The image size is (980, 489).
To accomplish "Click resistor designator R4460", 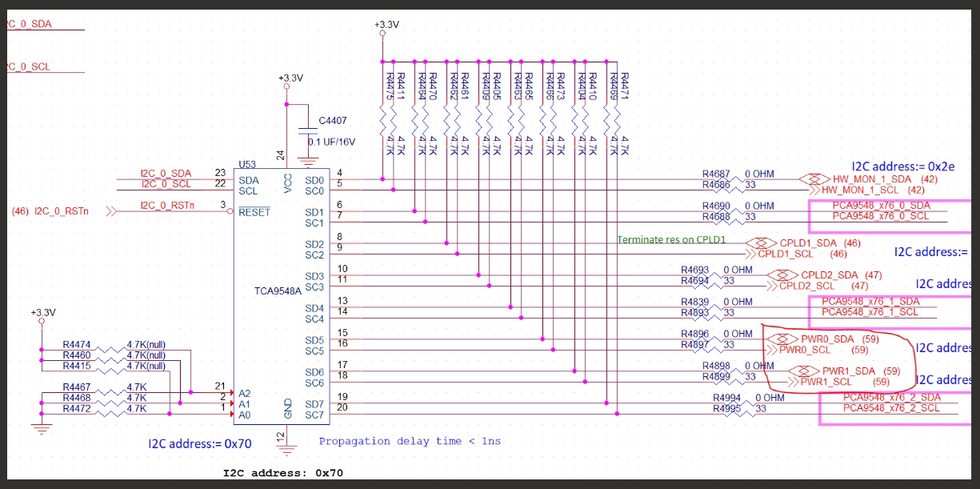I will pyautogui.click(x=77, y=355).
